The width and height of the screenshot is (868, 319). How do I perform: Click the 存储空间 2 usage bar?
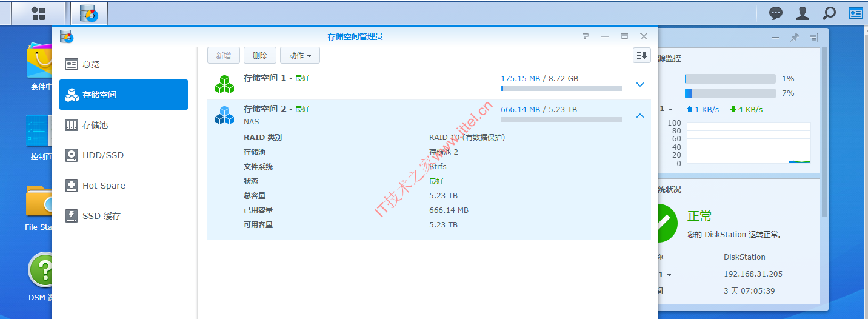pos(561,119)
